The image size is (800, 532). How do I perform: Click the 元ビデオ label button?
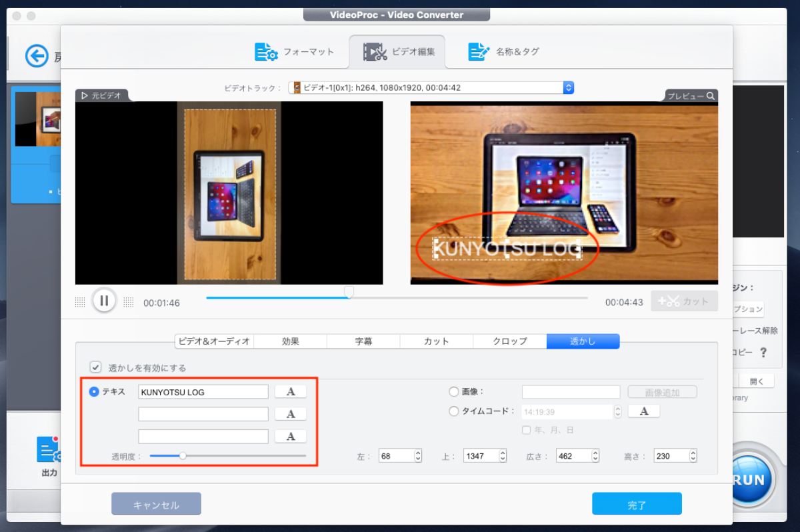point(101,95)
